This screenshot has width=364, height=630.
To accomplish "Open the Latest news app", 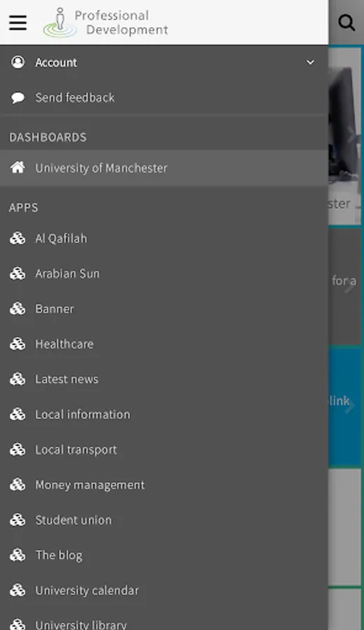I will [164, 379].
